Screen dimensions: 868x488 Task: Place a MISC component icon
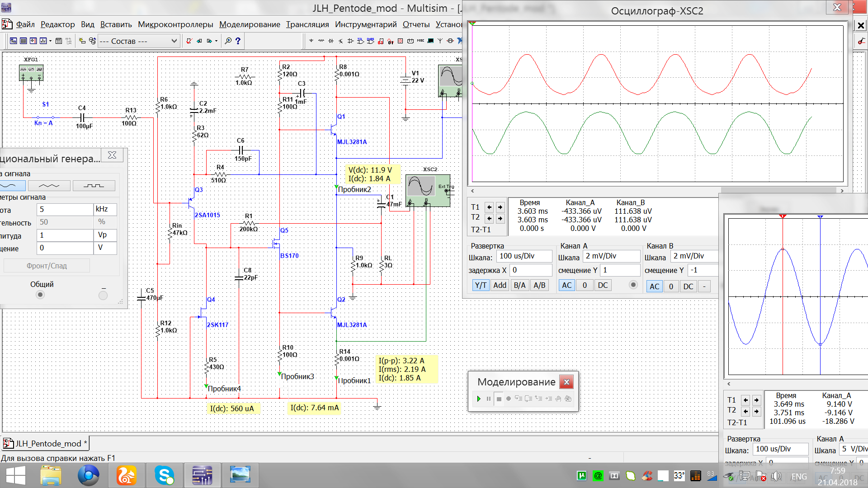[x=420, y=41]
